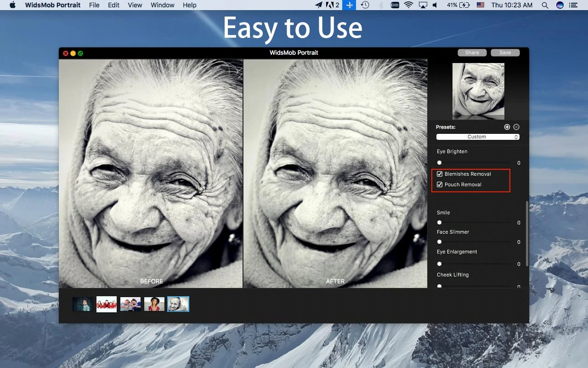Click the Share button

(x=472, y=52)
